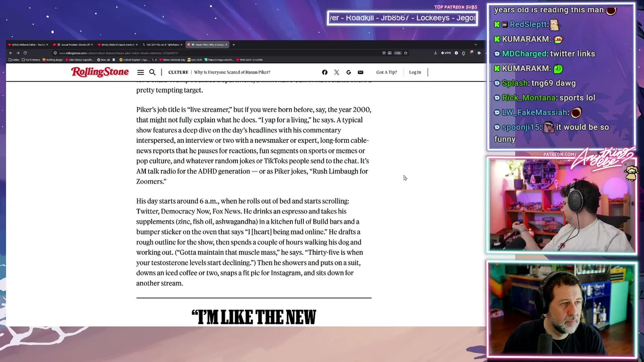Click the Got A Tip? link
Viewport: 644px width, 362px height.
tap(386, 72)
